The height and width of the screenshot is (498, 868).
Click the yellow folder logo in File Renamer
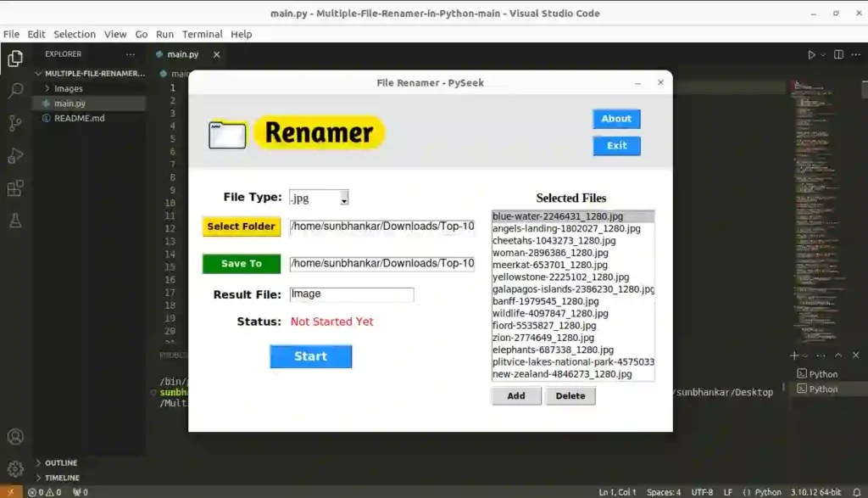pyautogui.click(x=225, y=132)
